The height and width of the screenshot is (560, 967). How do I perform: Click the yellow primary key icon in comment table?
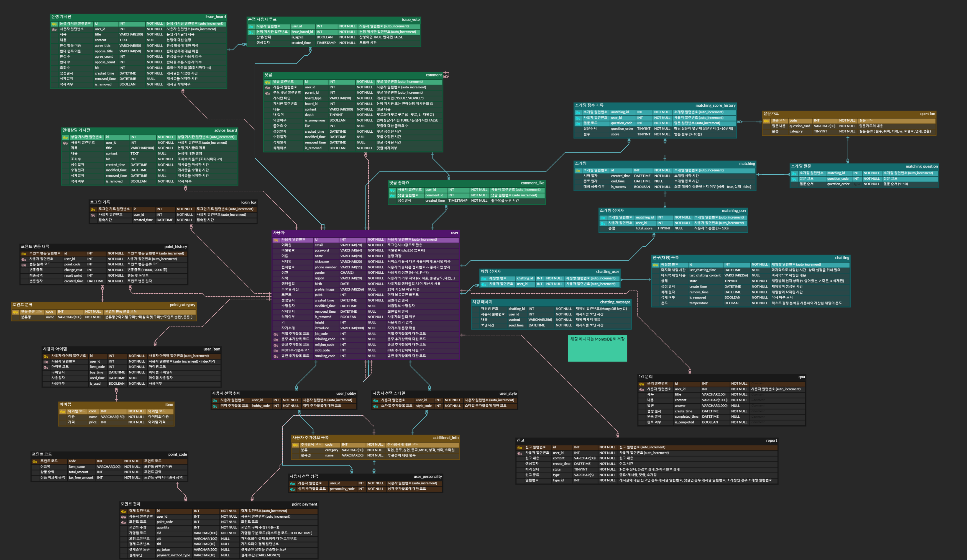pos(267,82)
